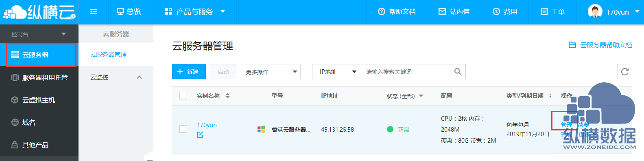
Task: Click the magnifier search icon
Action: pyautogui.click(x=458, y=72)
